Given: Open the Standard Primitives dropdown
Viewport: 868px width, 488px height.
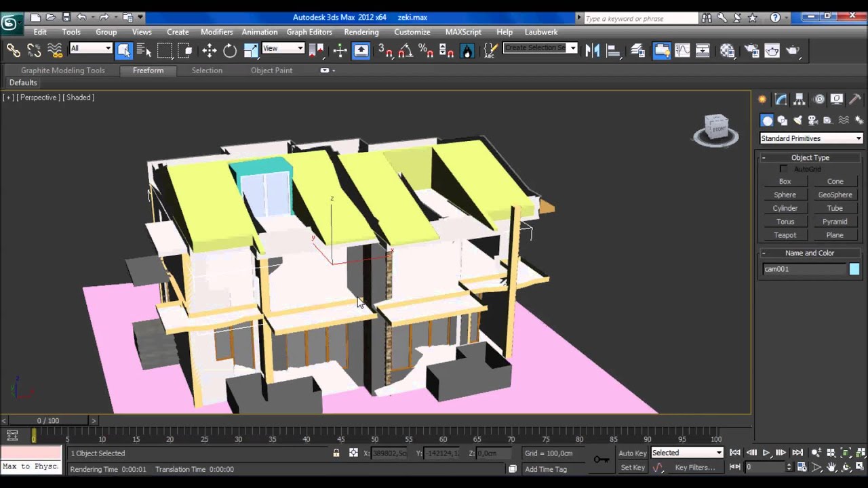Looking at the screenshot, I should [811, 138].
